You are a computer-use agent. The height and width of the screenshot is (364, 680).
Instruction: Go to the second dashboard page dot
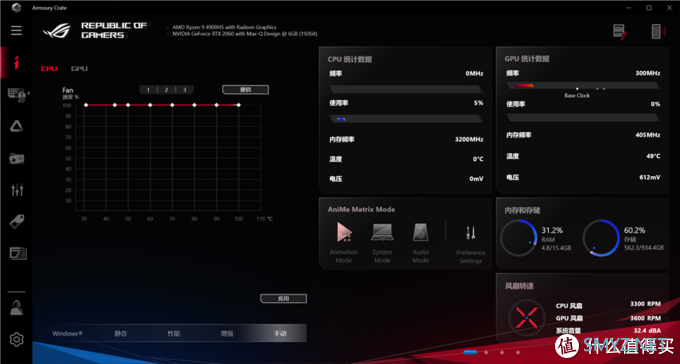[486, 352]
